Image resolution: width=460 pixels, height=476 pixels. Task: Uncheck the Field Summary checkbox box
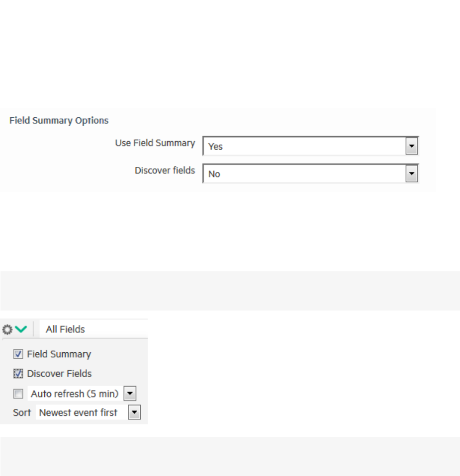point(18,354)
